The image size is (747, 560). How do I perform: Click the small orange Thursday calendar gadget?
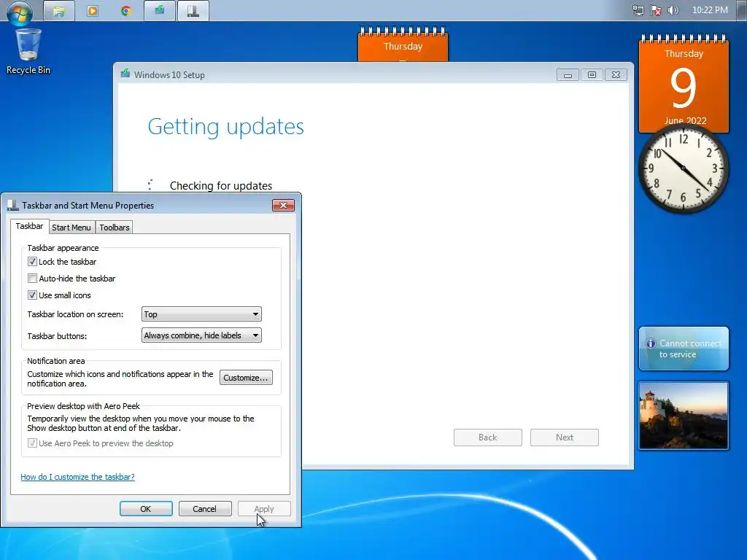pyautogui.click(x=403, y=44)
